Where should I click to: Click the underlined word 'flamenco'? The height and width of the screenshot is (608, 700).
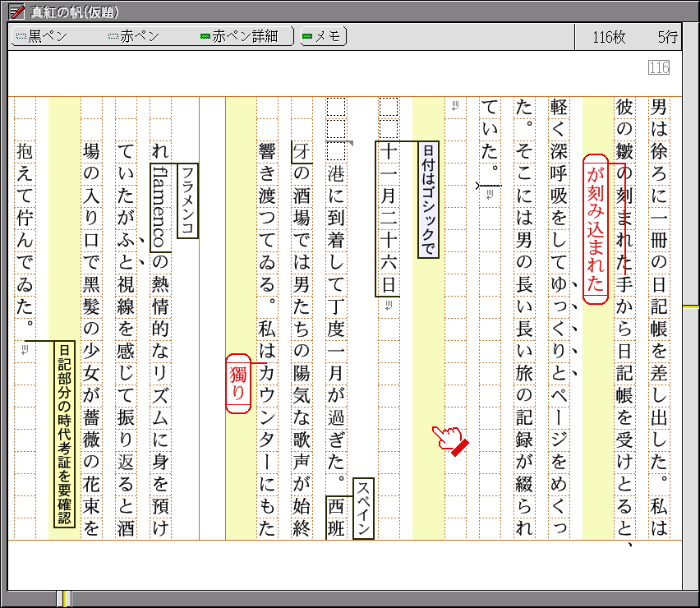(159, 205)
